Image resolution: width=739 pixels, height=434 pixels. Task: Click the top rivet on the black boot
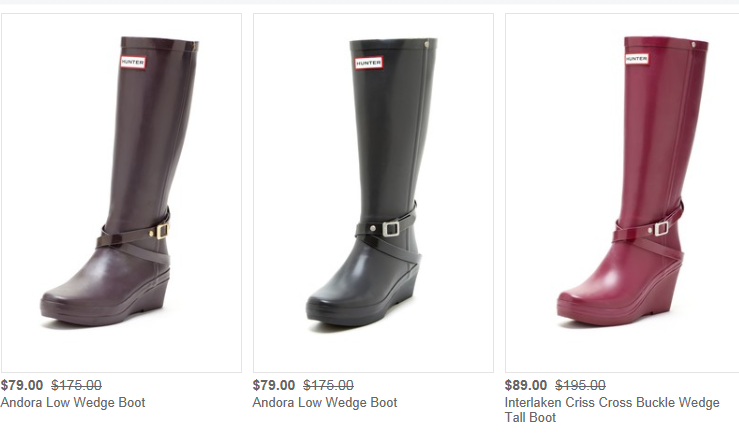click(427, 44)
